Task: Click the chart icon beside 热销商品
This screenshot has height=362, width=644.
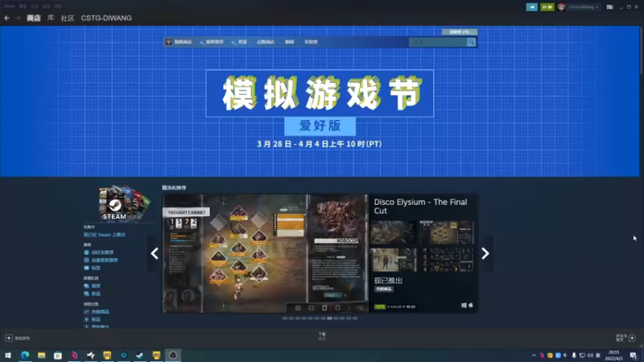Action: coord(86,312)
